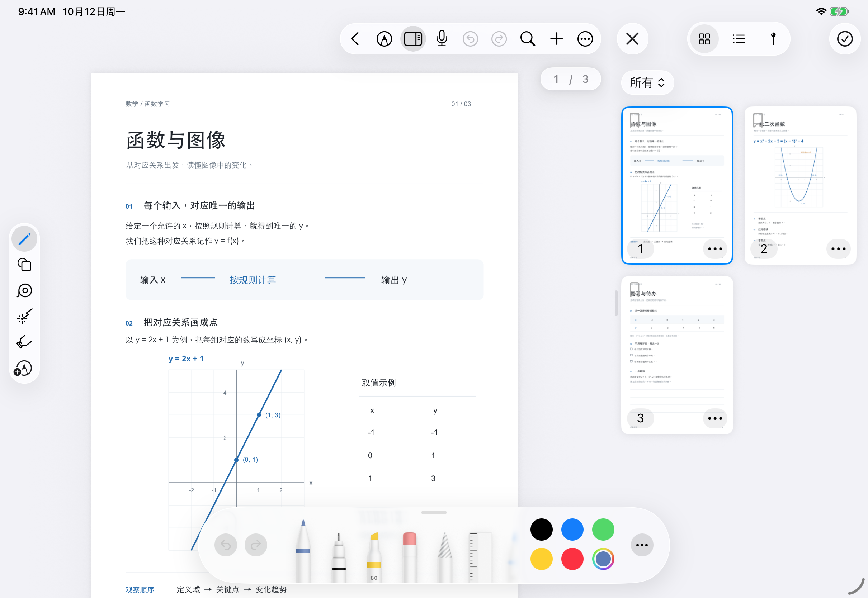Select the shapes tool in left sidebar
This screenshot has width=868, height=598.
click(x=24, y=265)
